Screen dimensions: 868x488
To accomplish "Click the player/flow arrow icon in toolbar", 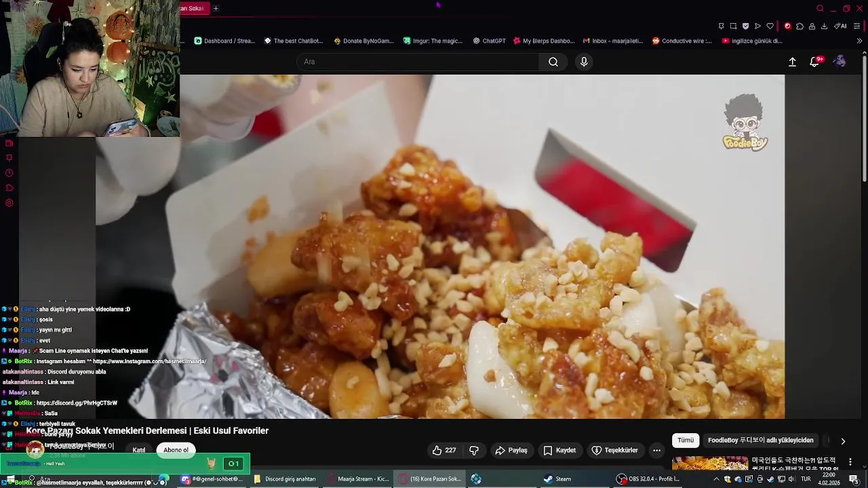I will click(757, 26).
